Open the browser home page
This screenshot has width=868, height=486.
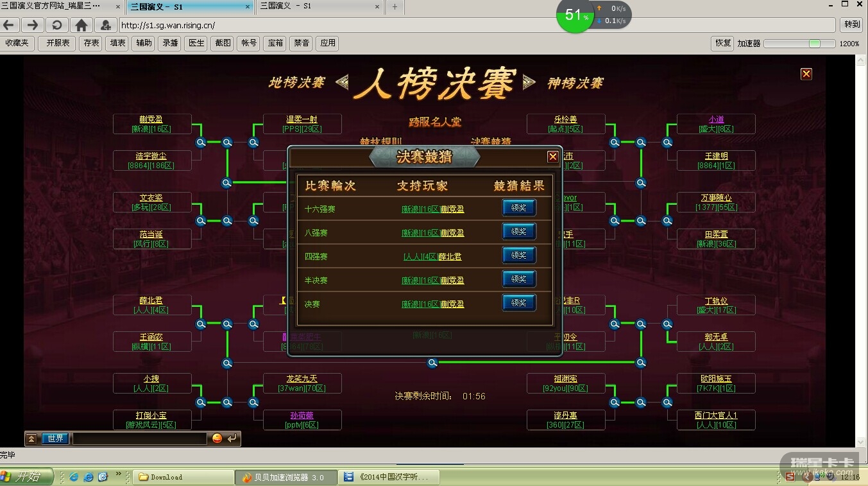pos(81,25)
